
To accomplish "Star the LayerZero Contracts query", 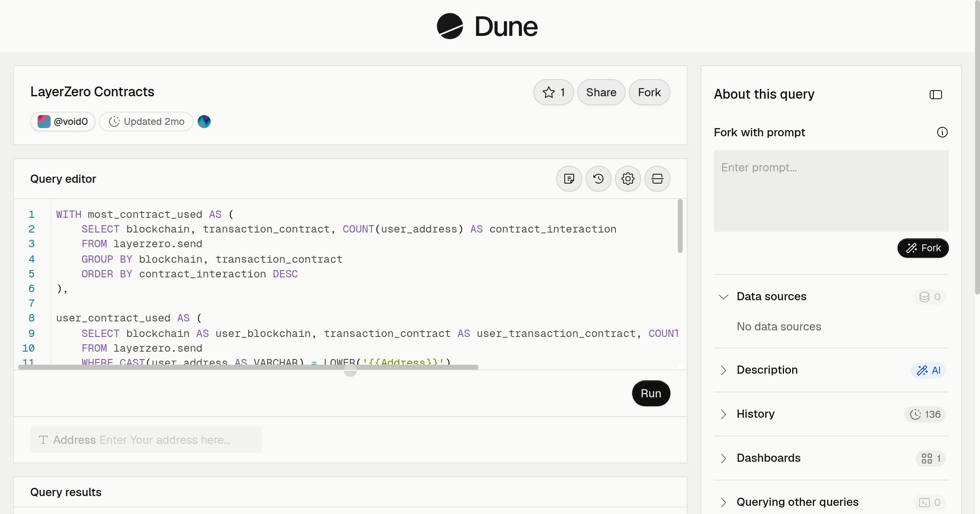I will (553, 92).
